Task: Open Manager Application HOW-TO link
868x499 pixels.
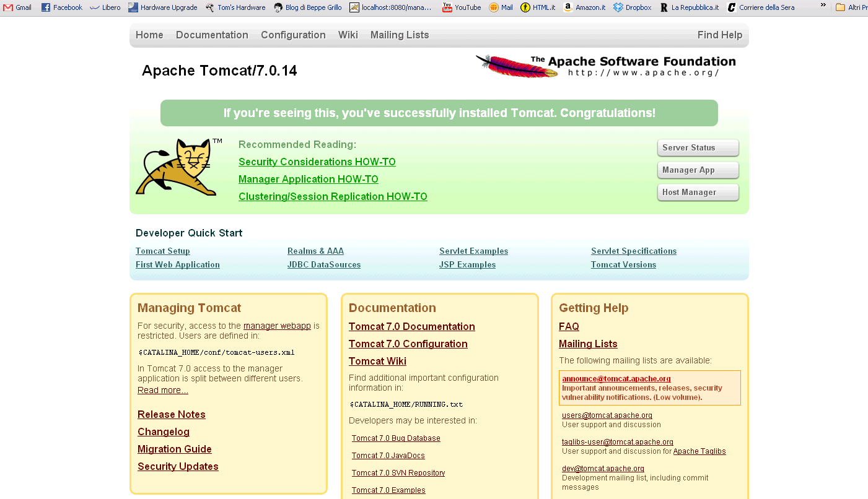Action: (309, 180)
